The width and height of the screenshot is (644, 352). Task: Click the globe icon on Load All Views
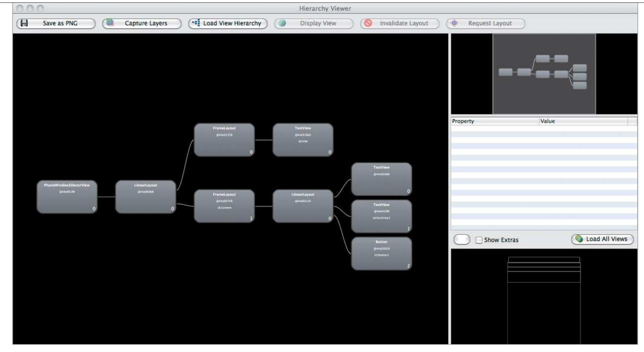pos(578,240)
